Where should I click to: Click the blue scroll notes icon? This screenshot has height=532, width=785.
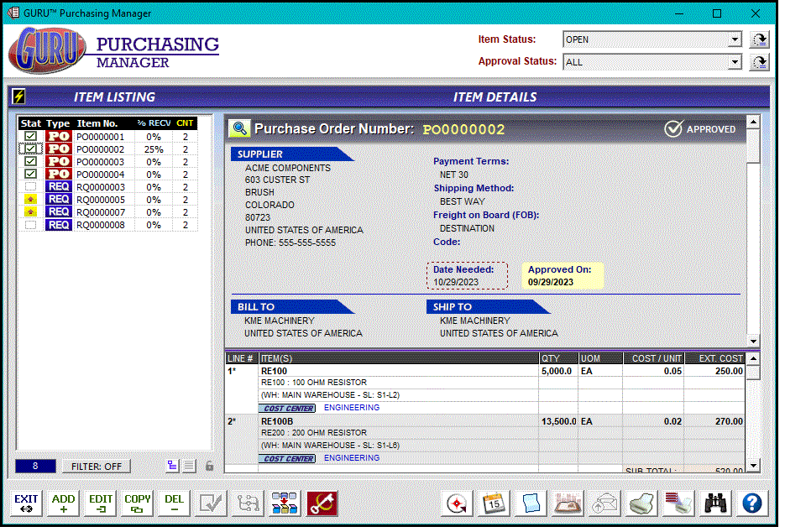pyautogui.click(x=531, y=504)
